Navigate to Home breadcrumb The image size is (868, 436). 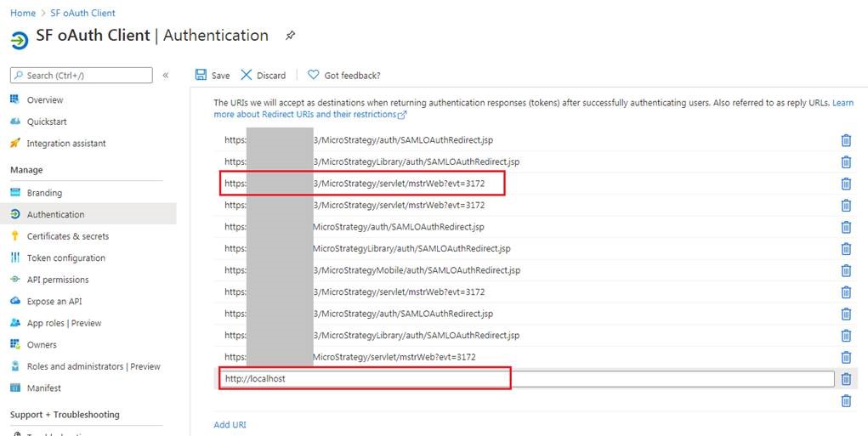[x=23, y=13]
